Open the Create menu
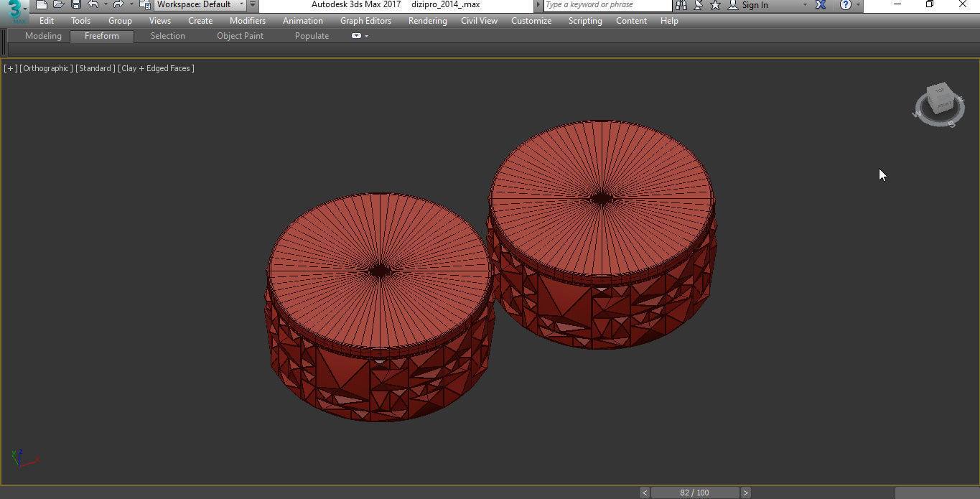Image resolution: width=980 pixels, height=499 pixels. [200, 21]
